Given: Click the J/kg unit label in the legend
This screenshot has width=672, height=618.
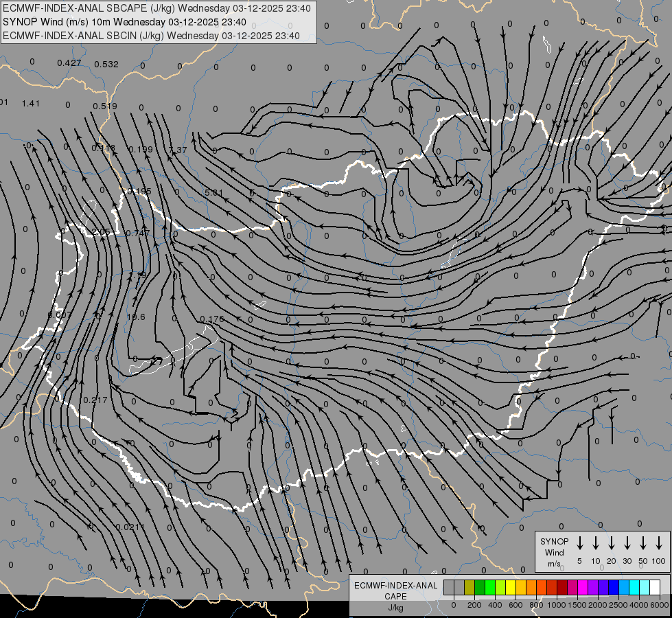Looking at the screenshot, I should point(395,608).
